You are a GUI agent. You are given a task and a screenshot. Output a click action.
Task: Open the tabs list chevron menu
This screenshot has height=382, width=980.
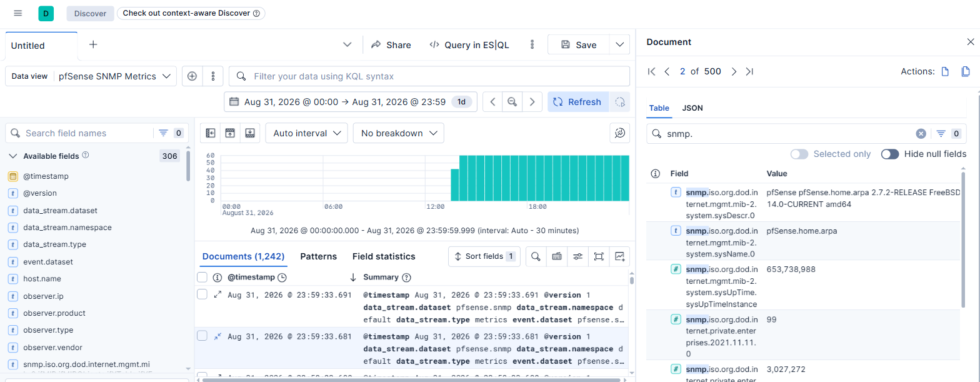tap(347, 44)
